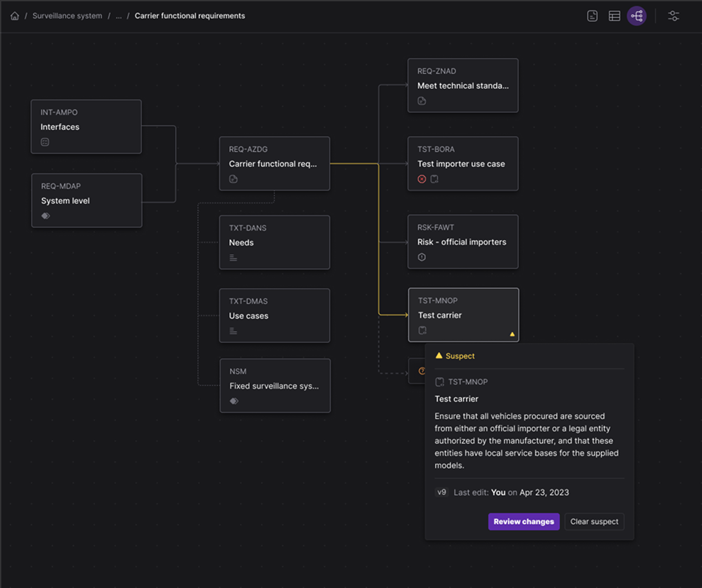Viewport: 702px width, 588px height.
Task: Select the Carrier functional req node
Action: (x=274, y=164)
